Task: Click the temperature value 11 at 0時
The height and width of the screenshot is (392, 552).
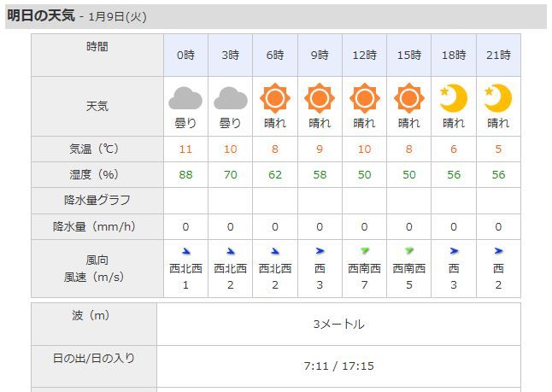Action: click(185, 149)
